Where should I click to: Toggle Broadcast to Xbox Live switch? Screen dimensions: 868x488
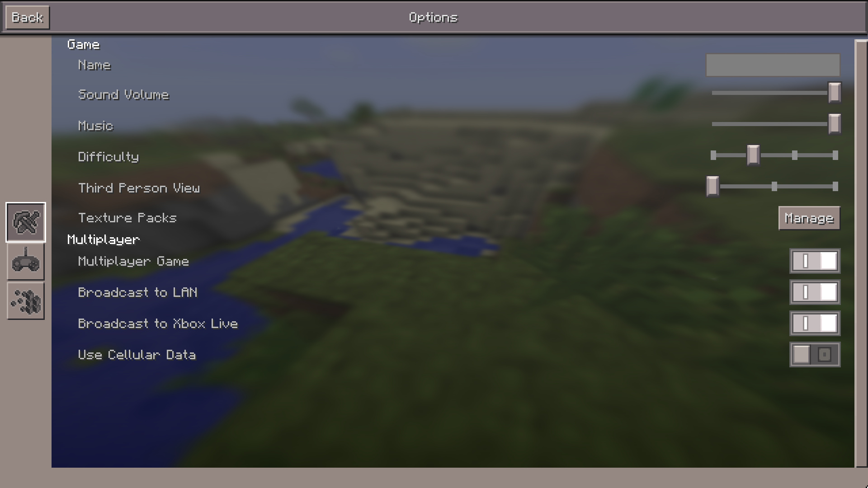(814, 323)
